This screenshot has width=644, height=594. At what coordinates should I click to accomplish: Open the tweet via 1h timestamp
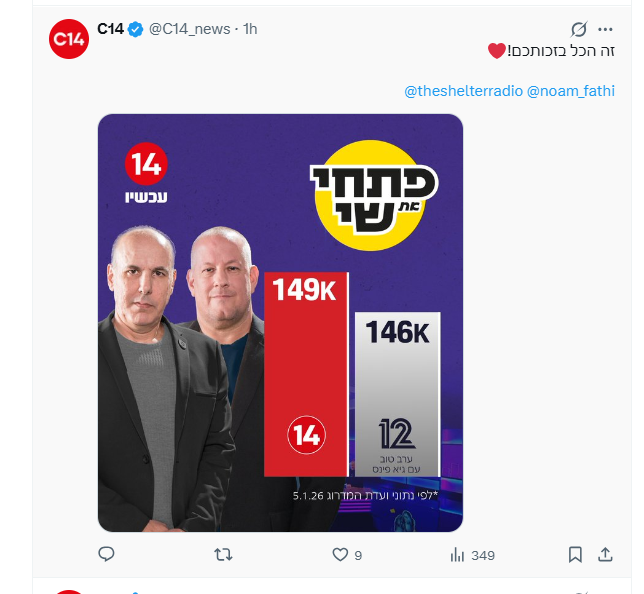tap(249, 29)
